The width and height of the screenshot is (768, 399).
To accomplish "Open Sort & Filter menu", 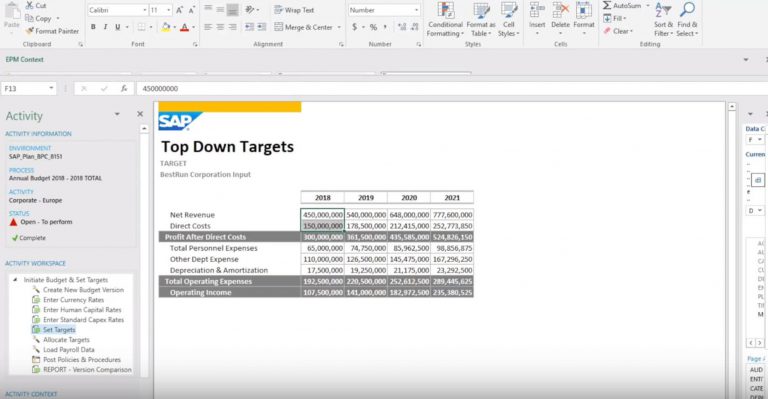I will [x=664, y=20].
